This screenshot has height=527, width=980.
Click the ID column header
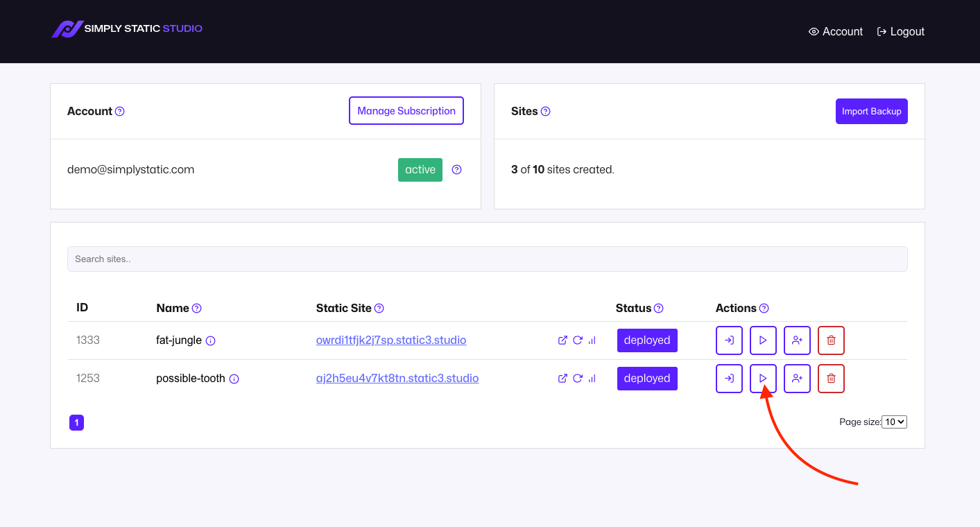click(83, 308)
